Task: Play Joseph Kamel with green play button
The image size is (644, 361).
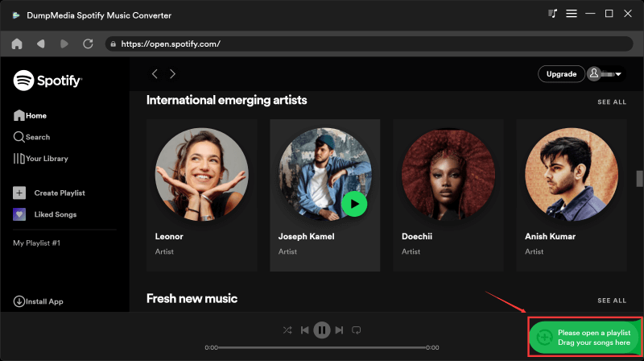Action: [353, 204]
